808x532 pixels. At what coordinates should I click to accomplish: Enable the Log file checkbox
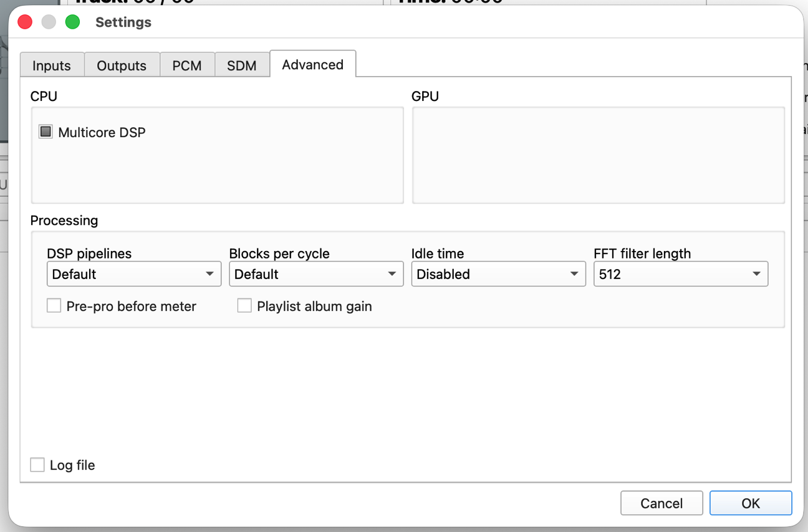pos(37,465)
